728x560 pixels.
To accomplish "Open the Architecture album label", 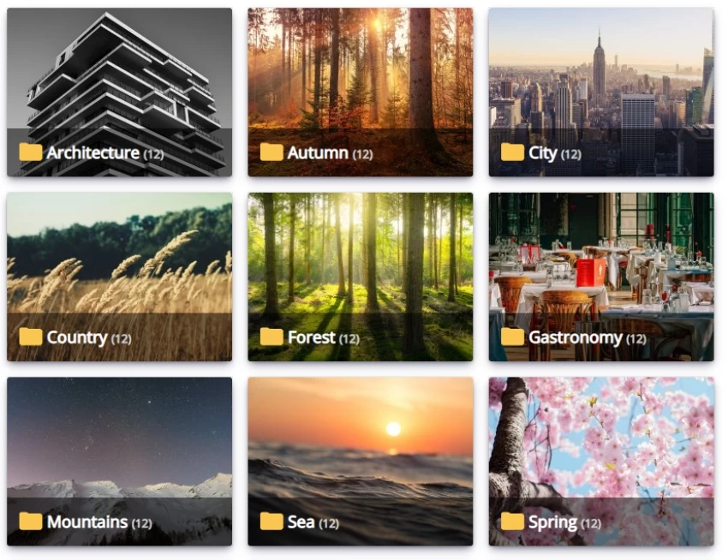I will (92, 152).
